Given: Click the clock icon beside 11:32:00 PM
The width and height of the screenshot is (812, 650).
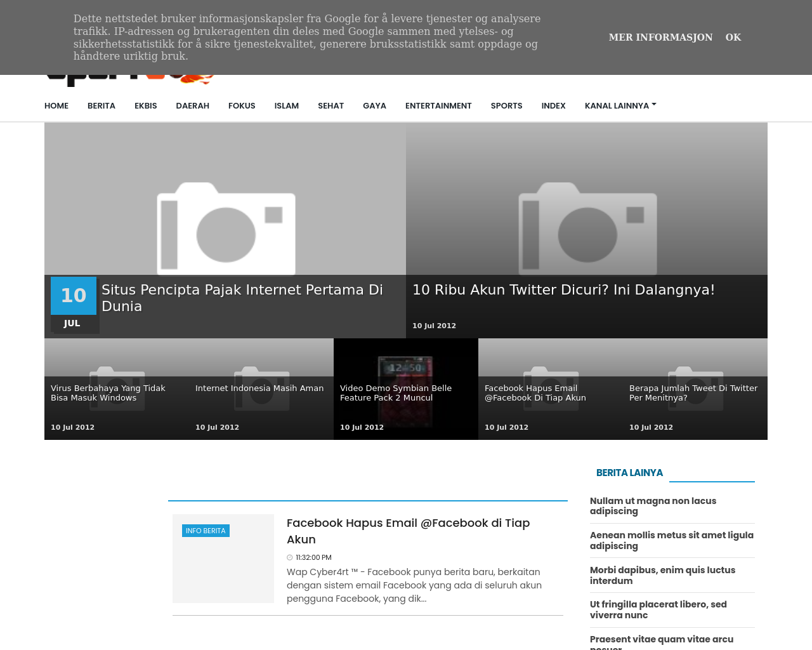Looking at the screenshot, I should point(290,558).
